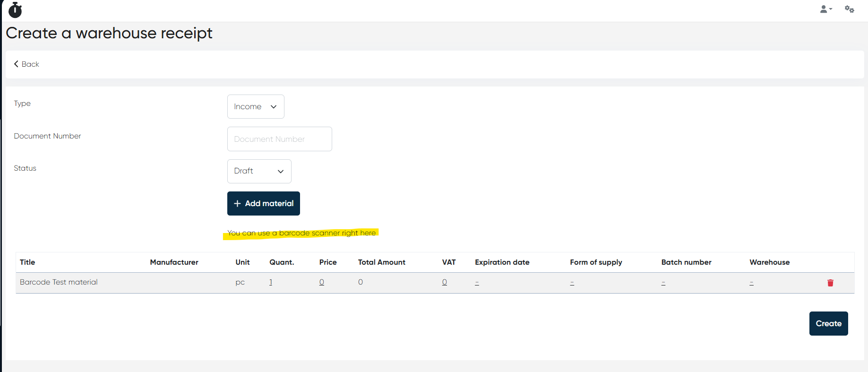
Task: Set the form of supply value
Action: click(x=572, y=283)
